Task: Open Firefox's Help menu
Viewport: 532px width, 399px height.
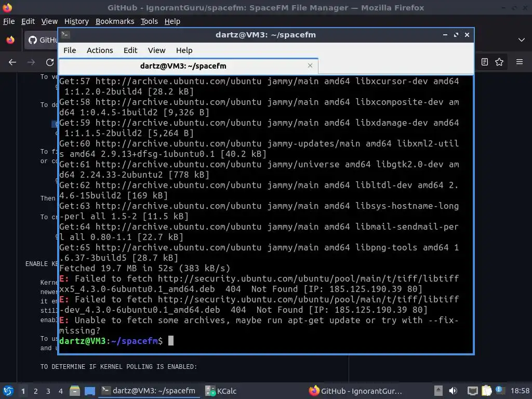Action: point(172,21)
